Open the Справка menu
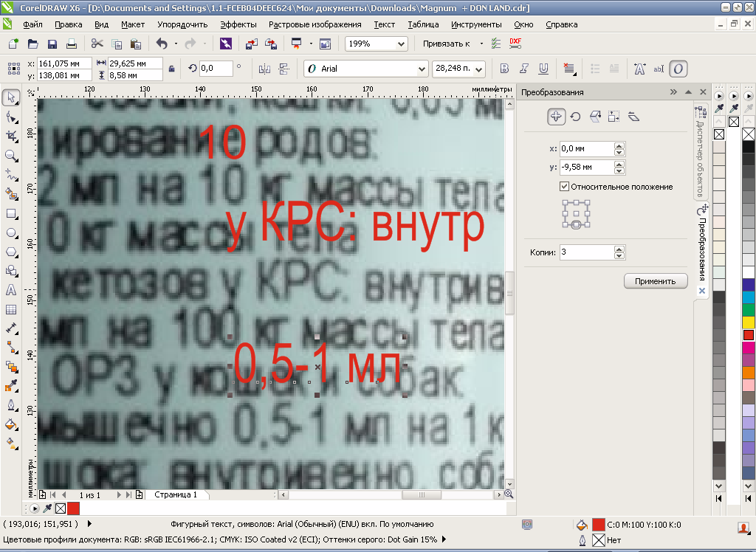This screenshot has height=552, width=756. [x=561, y=24]
